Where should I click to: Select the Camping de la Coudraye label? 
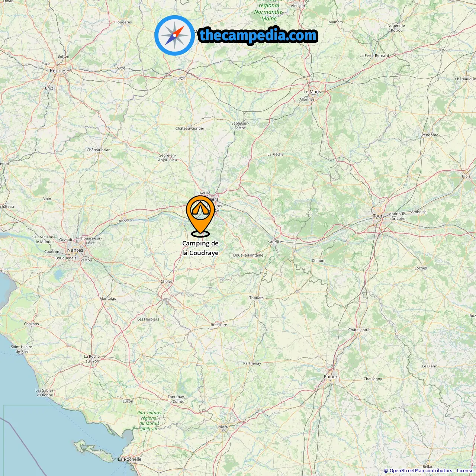tap(200, 248)
